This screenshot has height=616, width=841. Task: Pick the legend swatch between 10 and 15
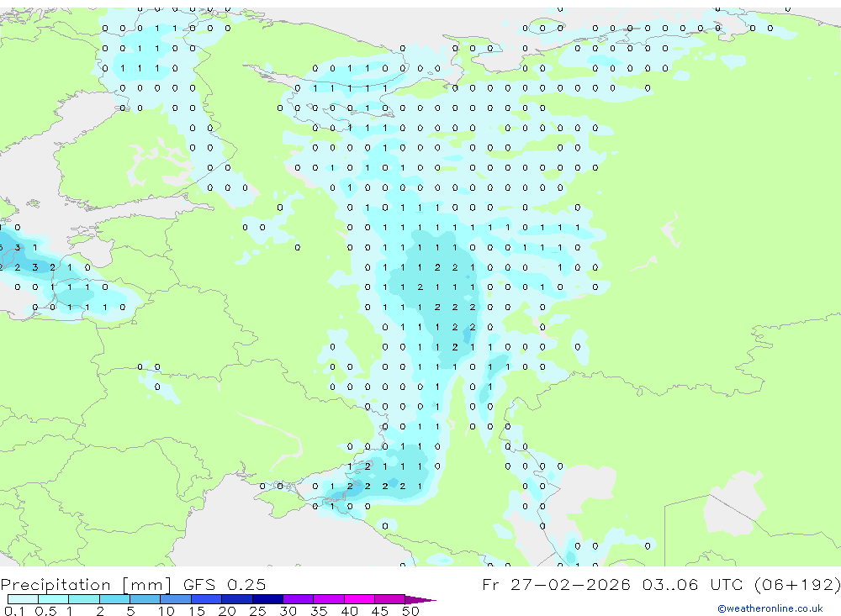176,599
